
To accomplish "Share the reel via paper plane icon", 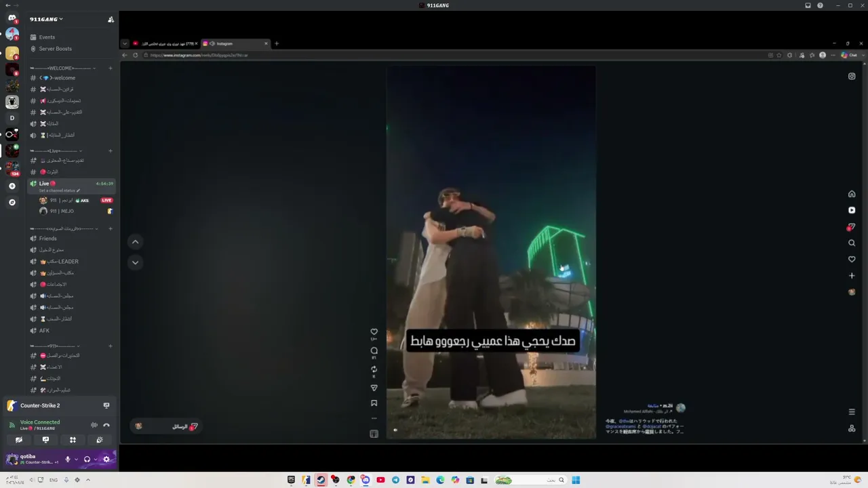I will (374, 388).
